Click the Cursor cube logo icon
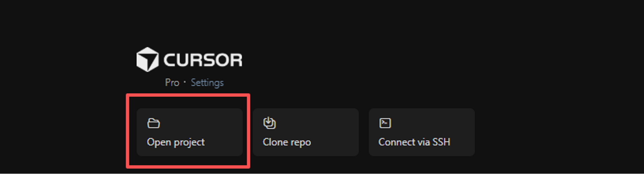 click(x=147, y=60)
